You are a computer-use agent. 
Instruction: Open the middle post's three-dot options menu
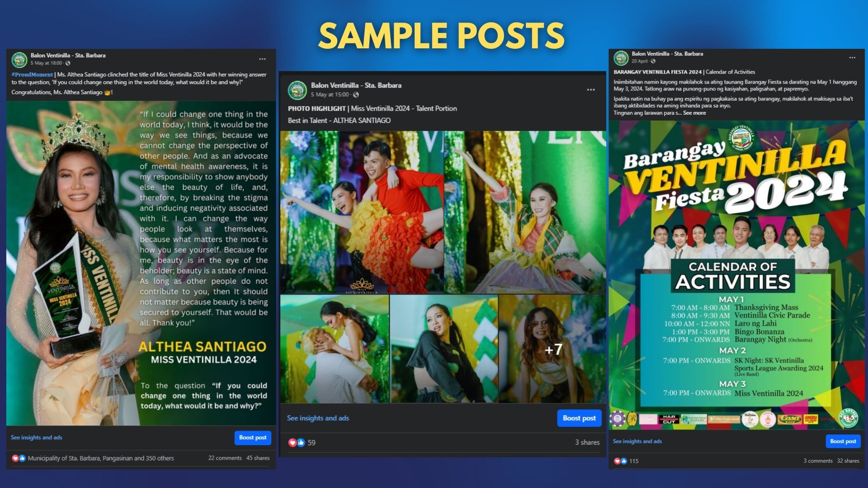pyautogui.click(x=590, y=90)
